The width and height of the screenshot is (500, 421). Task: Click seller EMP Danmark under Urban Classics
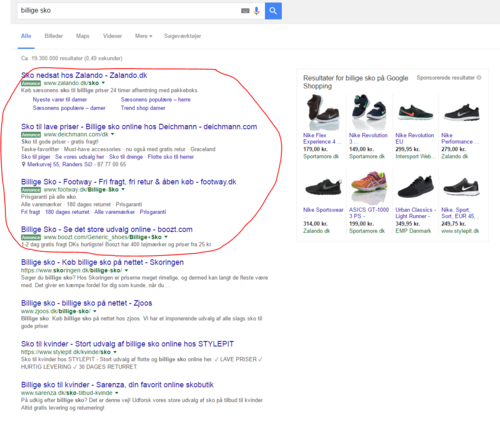coord(413,231)
